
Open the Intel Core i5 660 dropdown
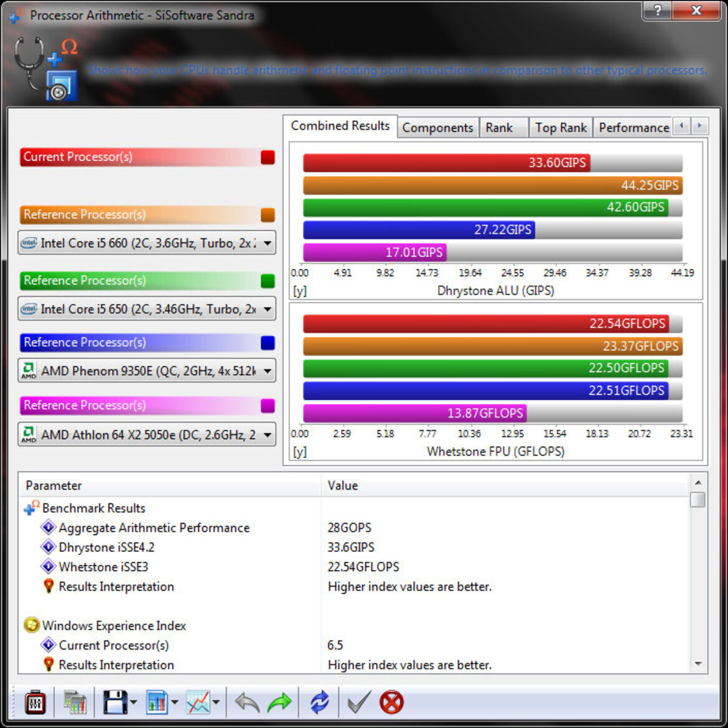click(268, 243)
